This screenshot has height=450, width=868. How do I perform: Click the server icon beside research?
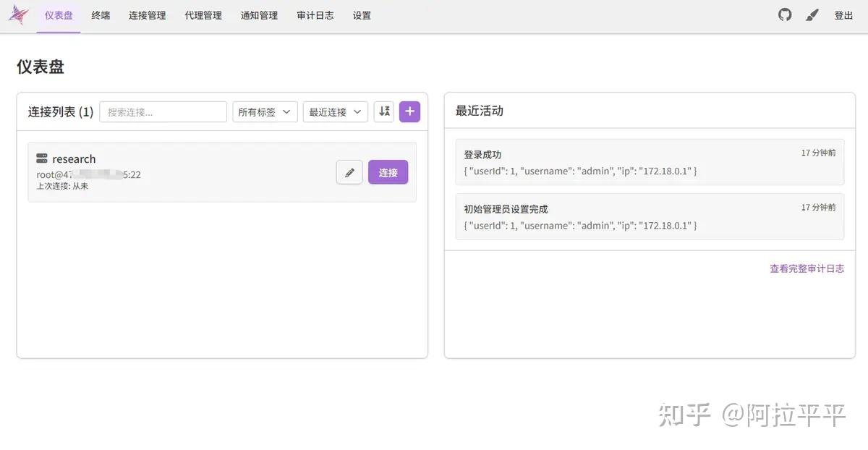pos(42,158)
